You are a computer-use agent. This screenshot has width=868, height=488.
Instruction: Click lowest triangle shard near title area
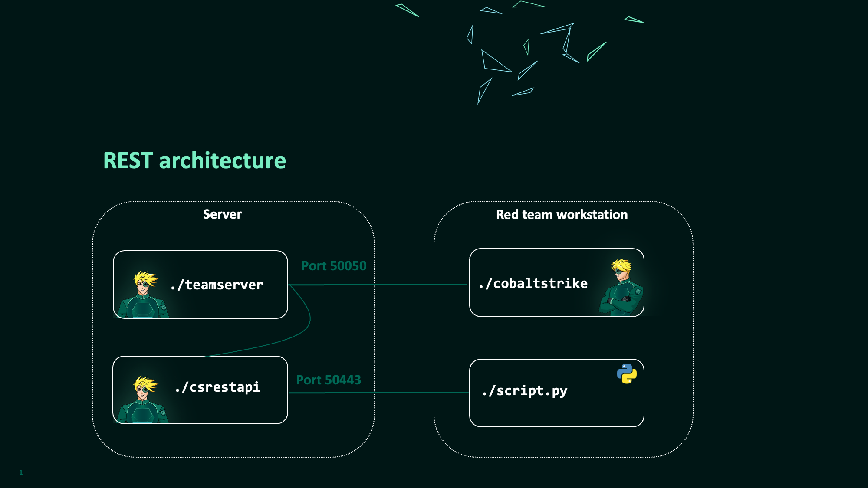pos(483,91)
